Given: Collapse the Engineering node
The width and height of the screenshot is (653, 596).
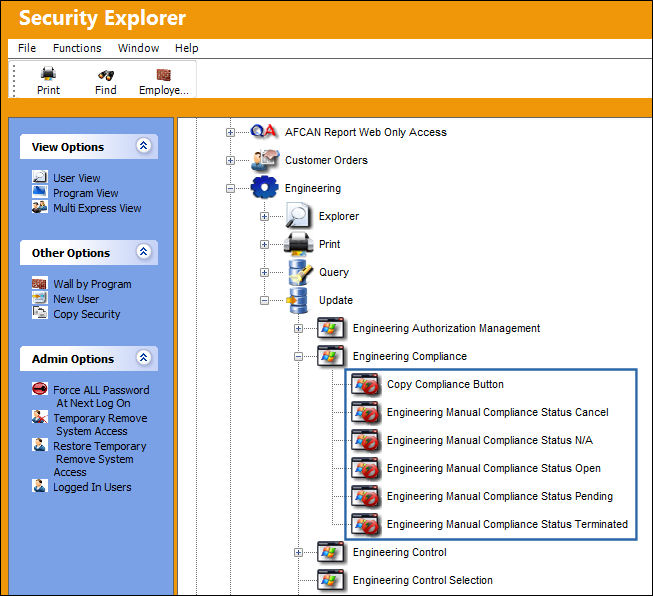Looking at the screenshot, I should pos(230,188).
